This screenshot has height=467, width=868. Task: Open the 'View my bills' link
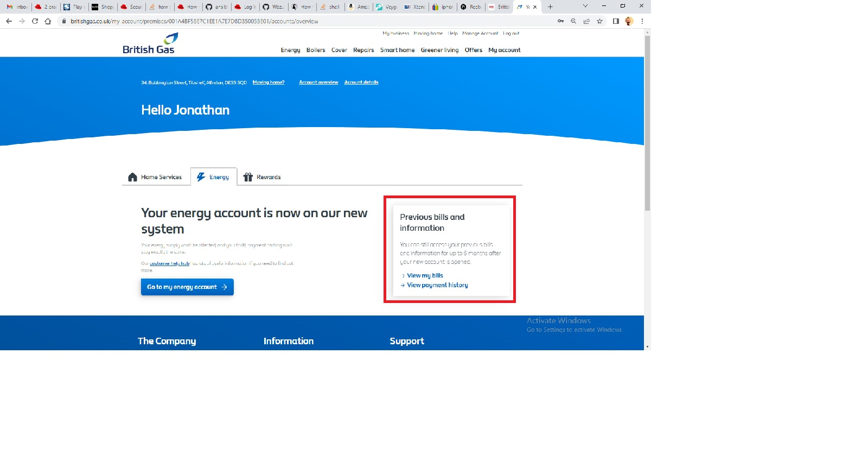[x=425, y=276]
